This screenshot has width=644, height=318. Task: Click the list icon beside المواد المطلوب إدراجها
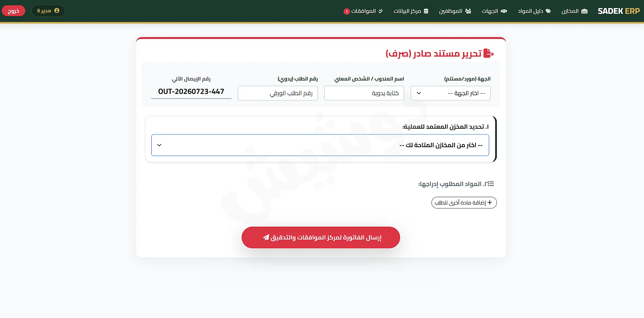click(490, 184)
